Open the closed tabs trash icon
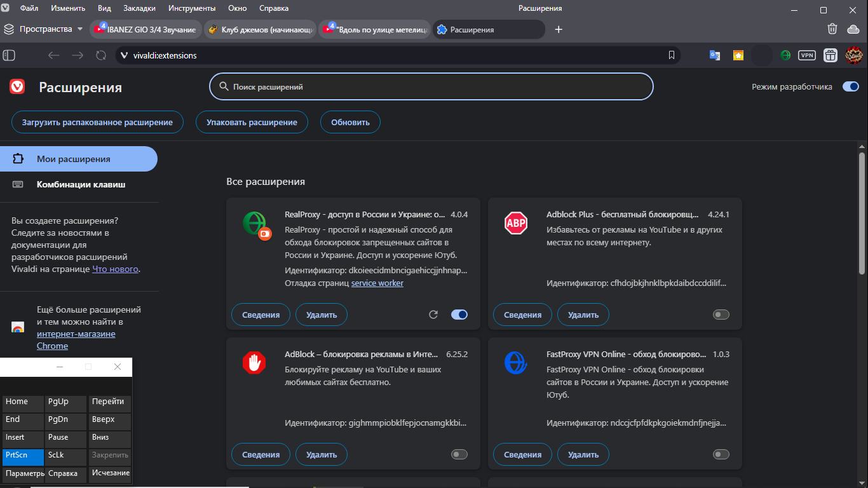The width and height of the screenshot is (868, 488). point(832,29)
